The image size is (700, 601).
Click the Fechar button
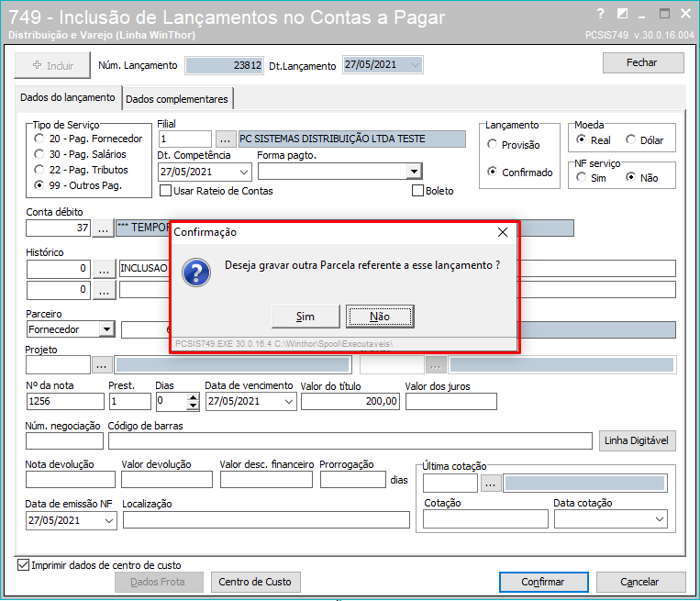pyautogui.click(x=643, y=63)
